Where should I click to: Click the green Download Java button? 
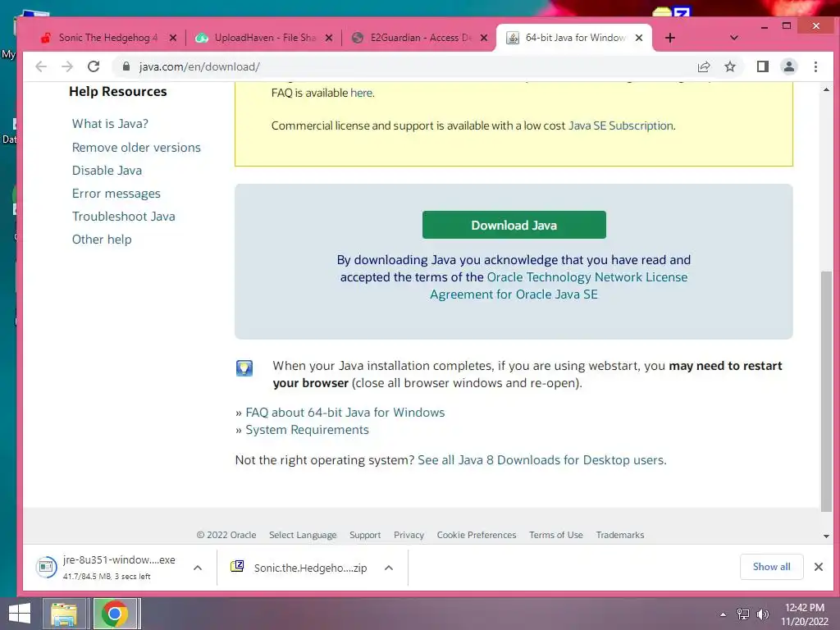tap(514, 225)
